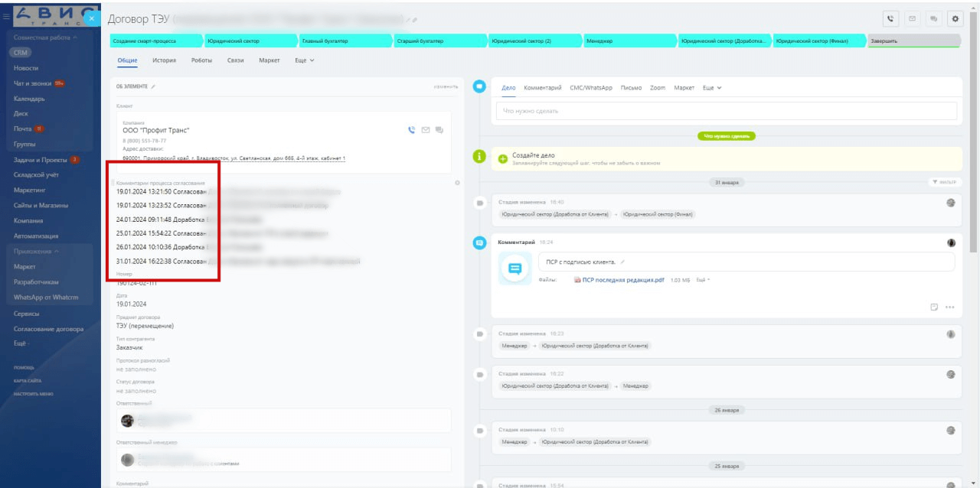Click the three-dots menu on the comment card
The image size is (980, 488).
950,307
